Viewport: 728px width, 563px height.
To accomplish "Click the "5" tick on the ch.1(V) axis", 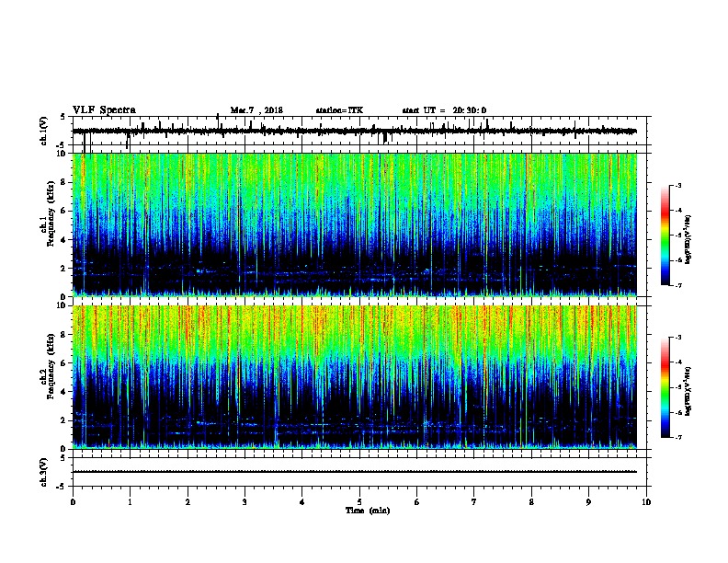I will [x=63, y=117].
